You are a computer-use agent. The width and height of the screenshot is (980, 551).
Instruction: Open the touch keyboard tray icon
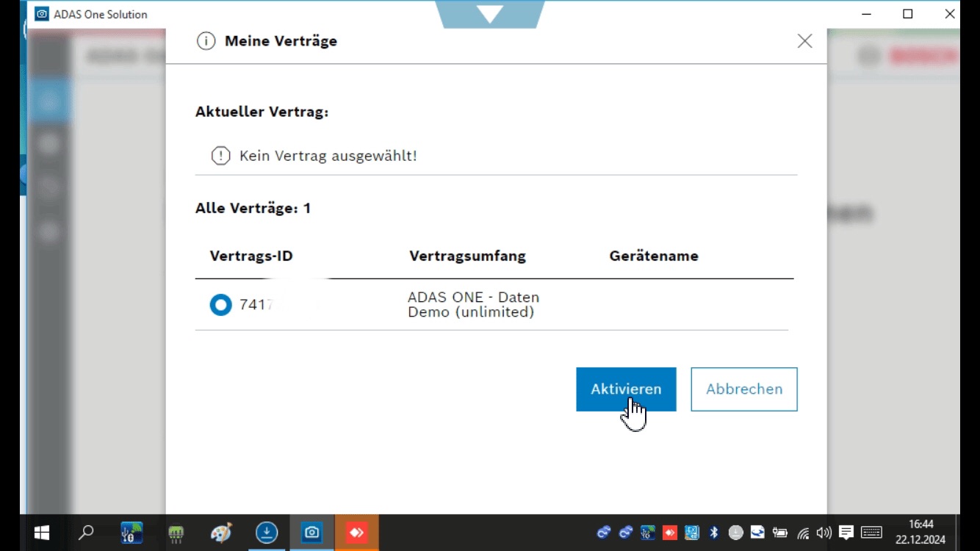[x=871, y=533]
